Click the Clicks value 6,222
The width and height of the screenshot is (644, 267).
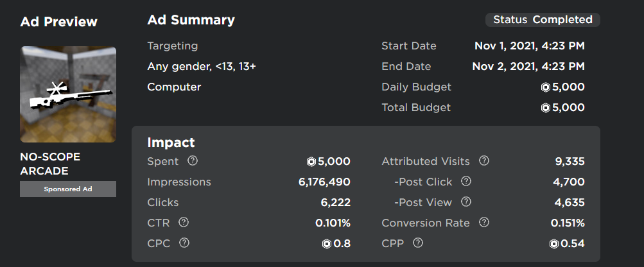[x=334, y=203]
